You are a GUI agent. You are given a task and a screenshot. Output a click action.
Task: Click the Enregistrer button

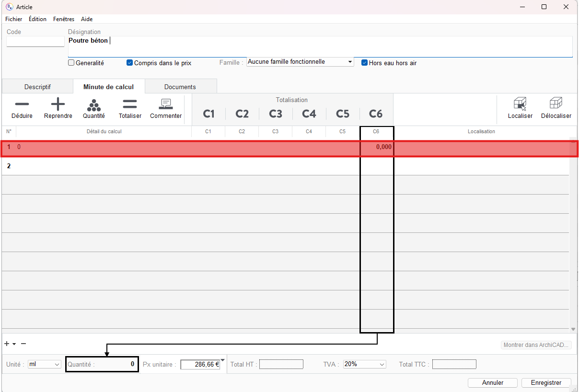(x=546, y=383)
